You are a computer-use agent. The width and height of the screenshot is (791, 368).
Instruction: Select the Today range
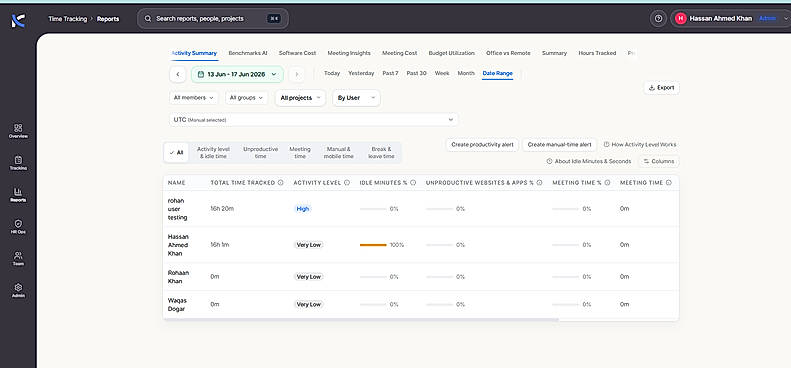click(x=332, y=73)
